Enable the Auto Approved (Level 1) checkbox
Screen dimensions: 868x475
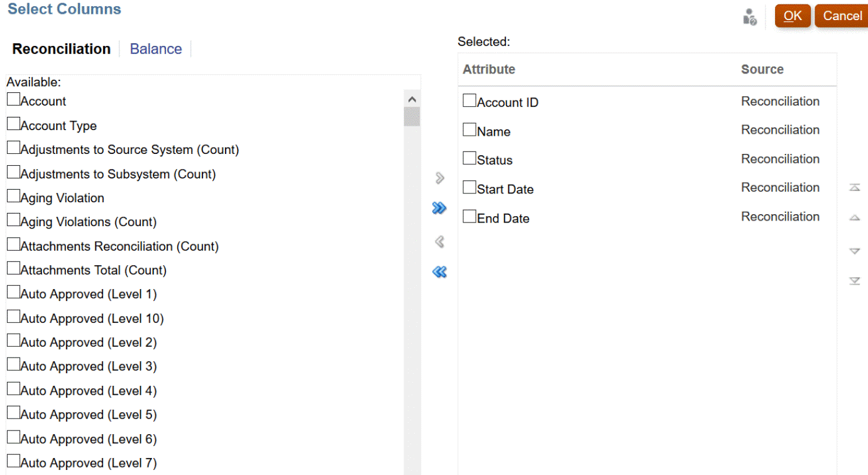tap(13, 293)
